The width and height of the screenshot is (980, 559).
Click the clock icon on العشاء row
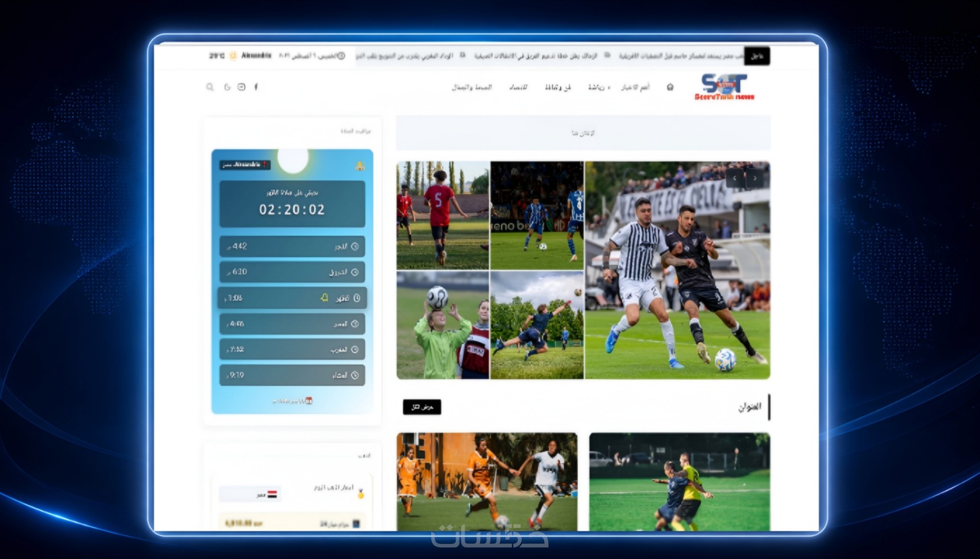[355, 375]
